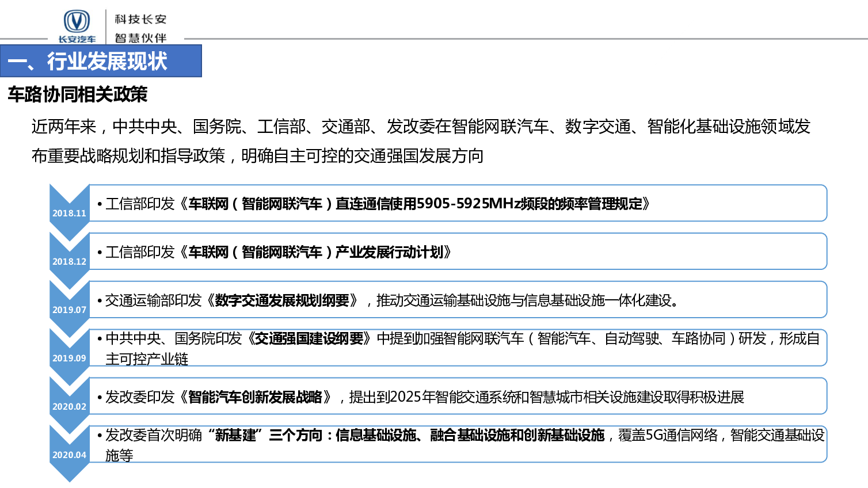Select the 智能汽车创新发展战略 policy entry
The width and height of the screenshot is (868, 488).
click(x=458, y=396)
